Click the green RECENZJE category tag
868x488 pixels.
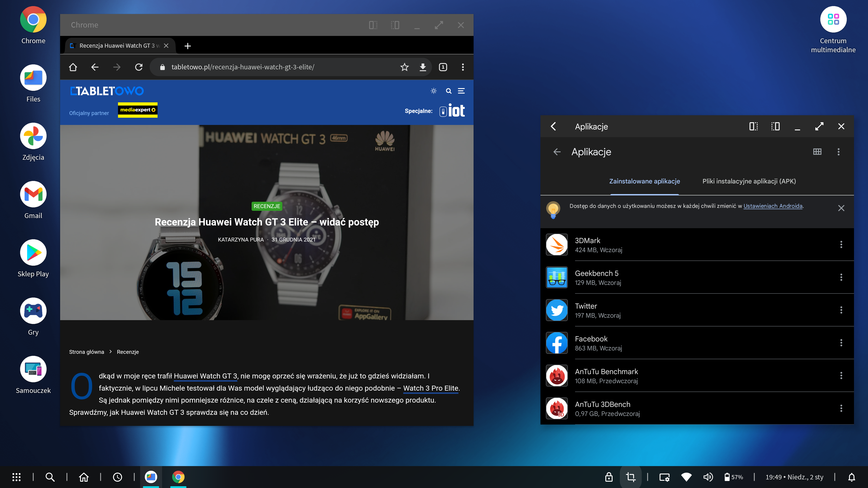(x=267, y=206)
